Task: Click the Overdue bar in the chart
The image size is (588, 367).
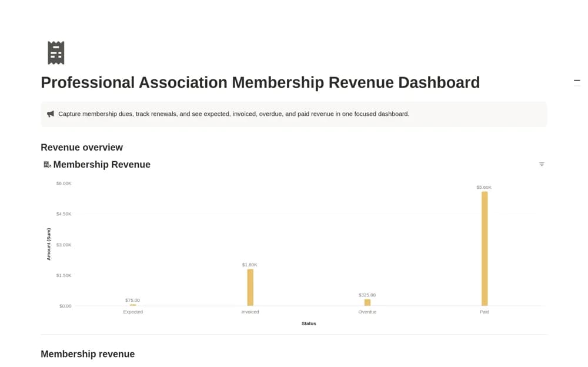Action: pos(367,302)
